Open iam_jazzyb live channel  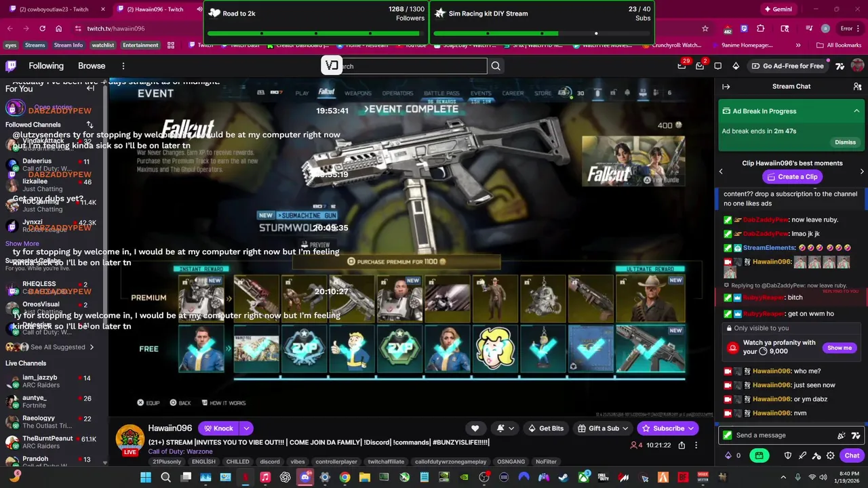(51, 381)
